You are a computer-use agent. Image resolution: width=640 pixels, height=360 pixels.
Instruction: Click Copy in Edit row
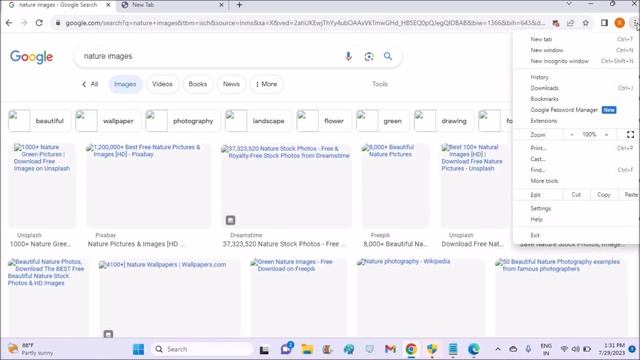pyautogui.click(x=604, y=195)
